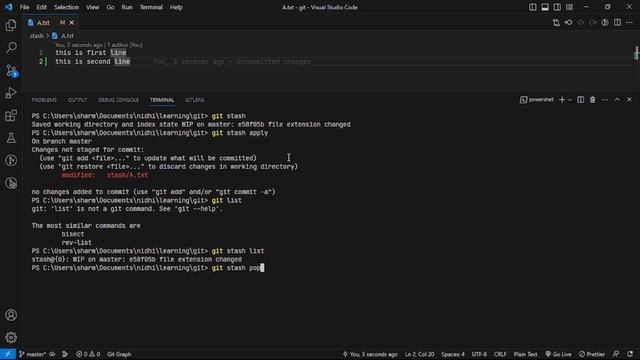Image resolution: width=640 pixels, height=360 pixels.
Task: Open the Go menu
Action: click(x=110, y=7)
